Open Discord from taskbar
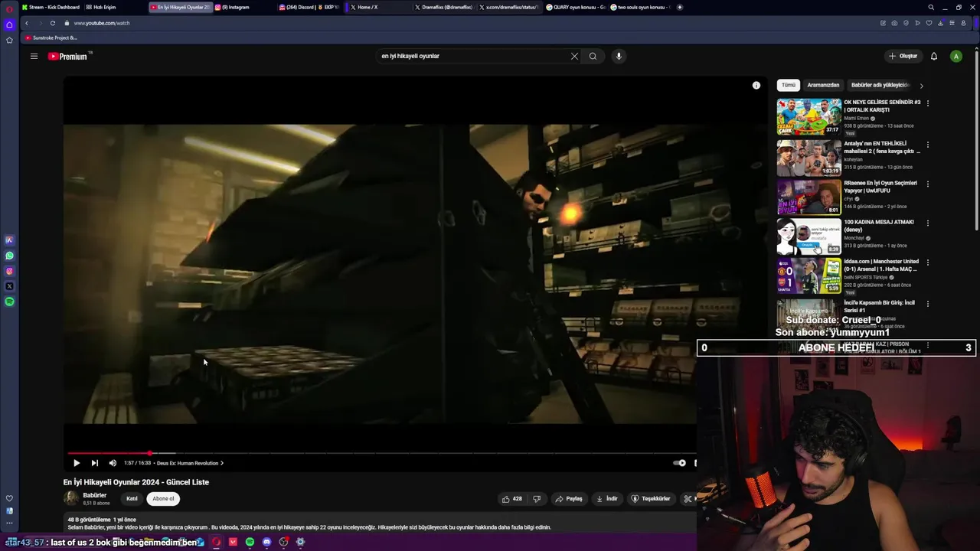 (266, 542)
